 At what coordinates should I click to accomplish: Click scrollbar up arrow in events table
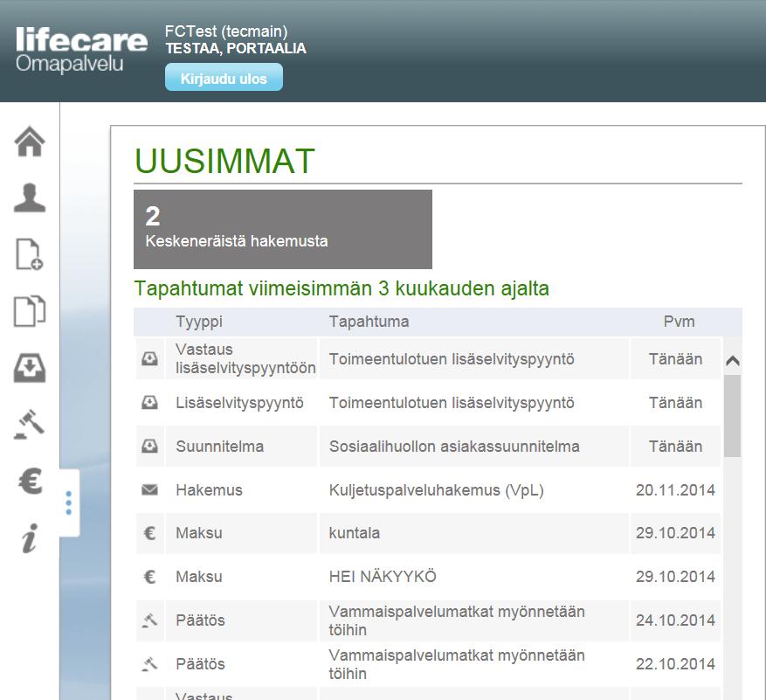732,361
